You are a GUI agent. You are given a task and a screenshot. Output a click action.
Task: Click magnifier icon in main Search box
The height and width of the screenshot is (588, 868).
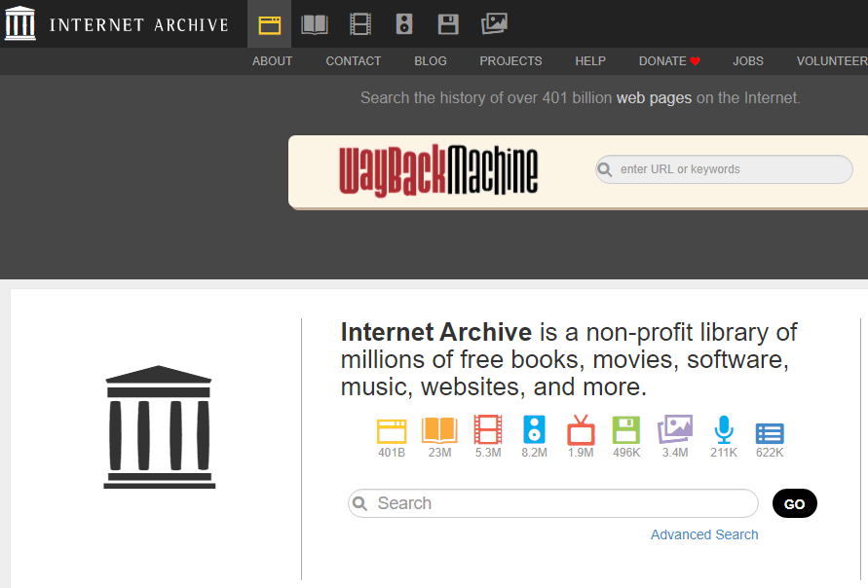coord(359,503)
